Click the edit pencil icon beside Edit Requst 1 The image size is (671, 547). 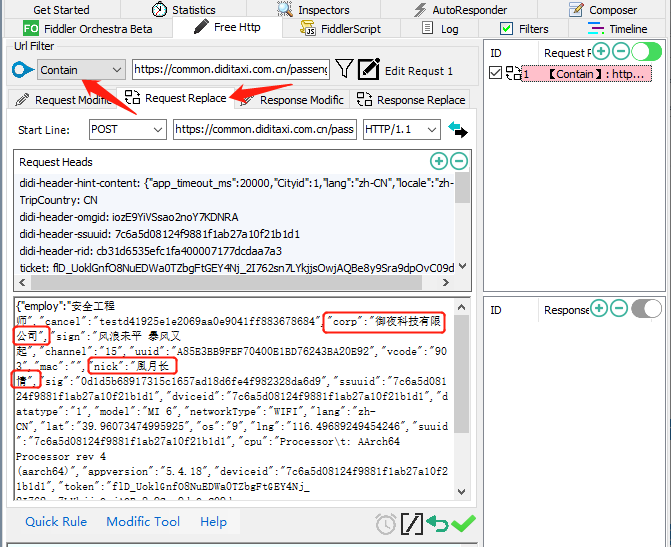coord(368,69)
